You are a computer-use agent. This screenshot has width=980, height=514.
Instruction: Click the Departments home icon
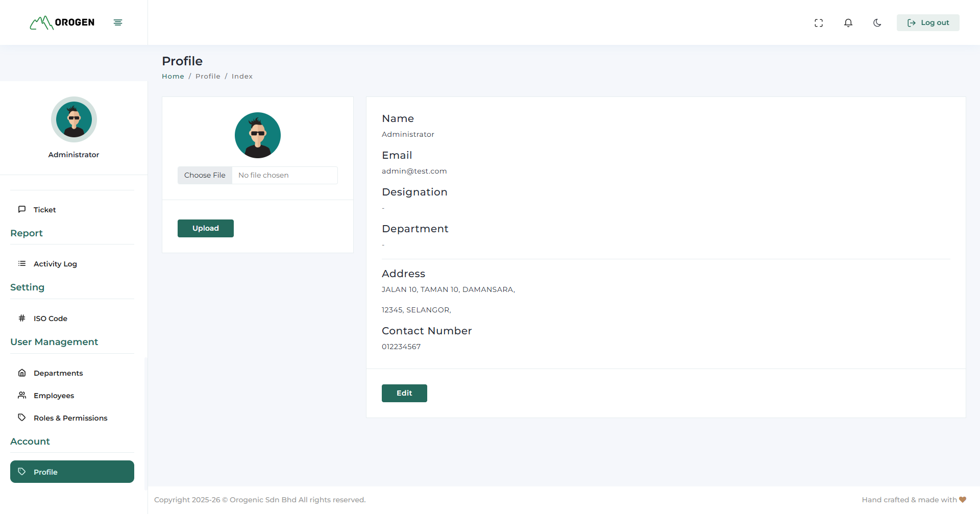(x=22, y=373)
